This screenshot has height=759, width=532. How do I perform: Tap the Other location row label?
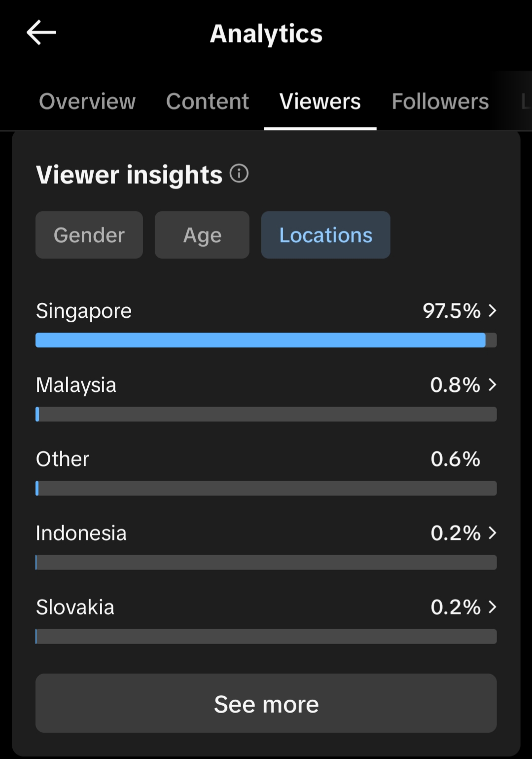(x=63, y=459)
